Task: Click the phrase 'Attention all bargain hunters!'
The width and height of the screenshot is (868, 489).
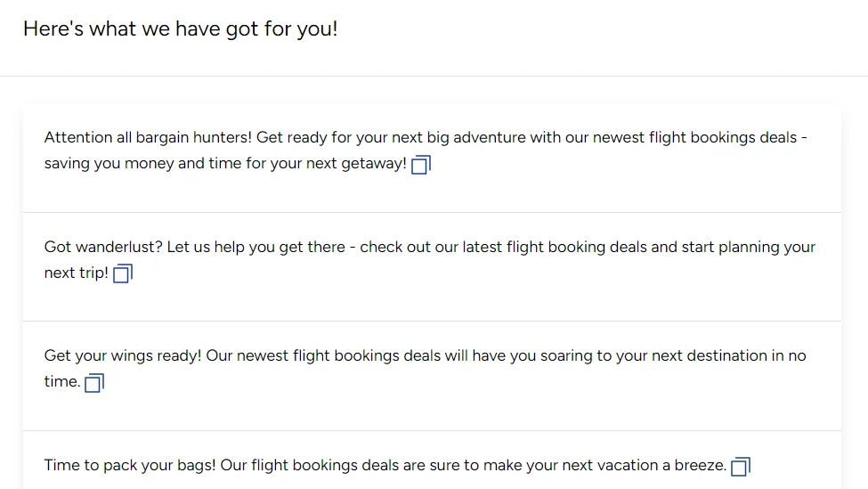Action: click(148, 137)
